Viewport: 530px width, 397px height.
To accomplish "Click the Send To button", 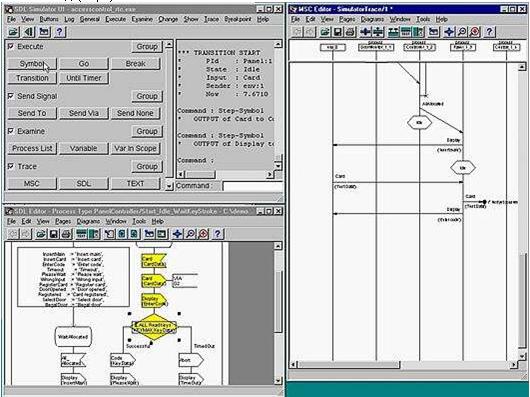I will click(x=32, y=113).
